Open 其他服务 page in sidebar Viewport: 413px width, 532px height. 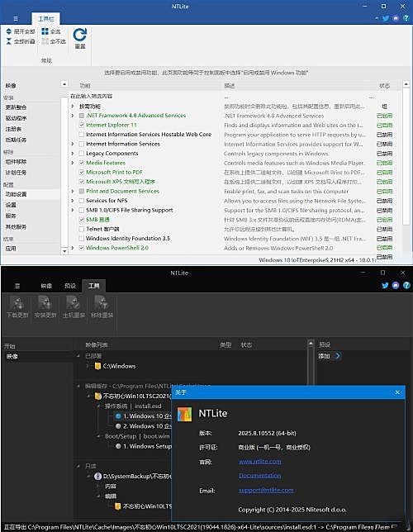point(16,226)
